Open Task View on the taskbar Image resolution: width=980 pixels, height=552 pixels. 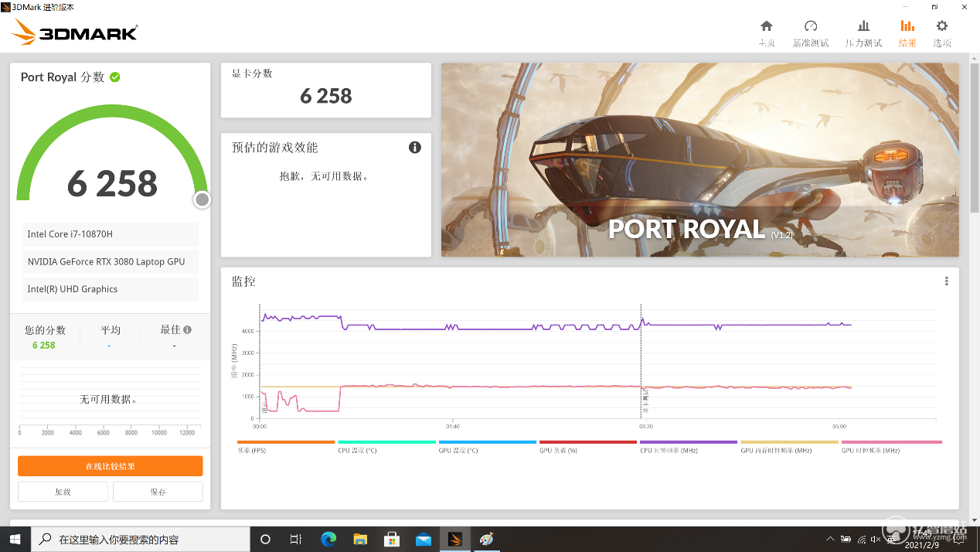[x=295, y=539]
